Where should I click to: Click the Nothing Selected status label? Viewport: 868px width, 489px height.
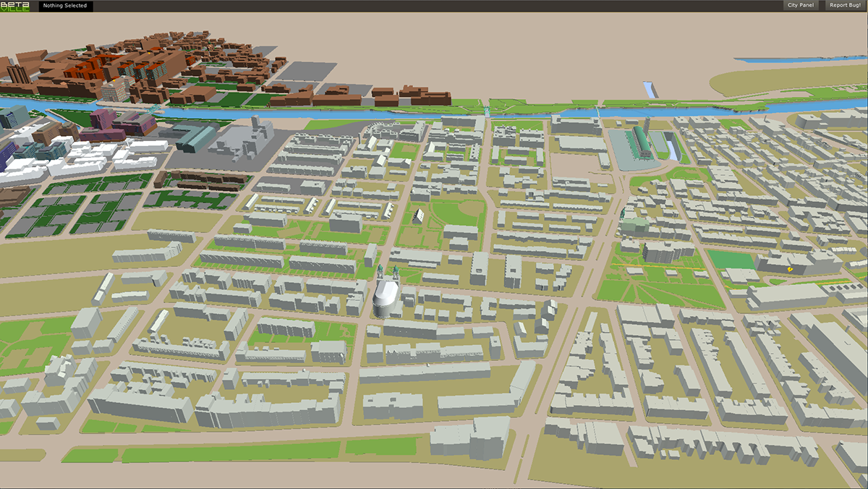tap(64, 6)
